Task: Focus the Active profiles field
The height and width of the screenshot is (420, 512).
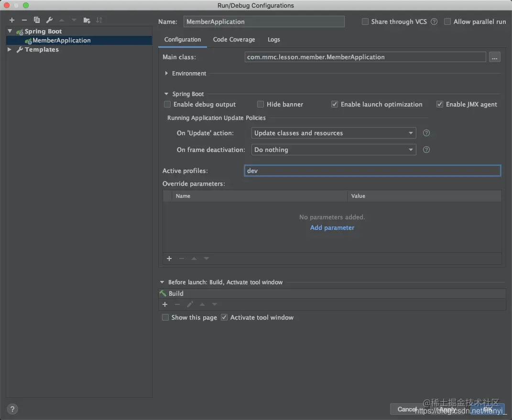Action: 372,171
